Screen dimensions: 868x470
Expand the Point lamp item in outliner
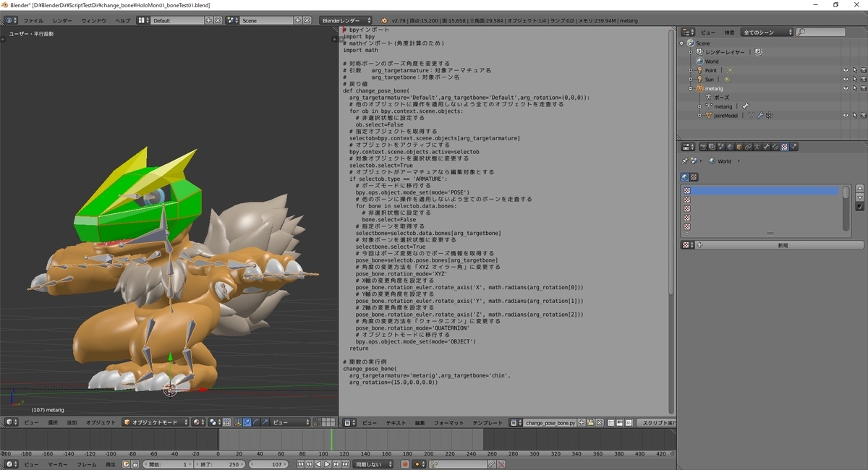tap(691, 70)
